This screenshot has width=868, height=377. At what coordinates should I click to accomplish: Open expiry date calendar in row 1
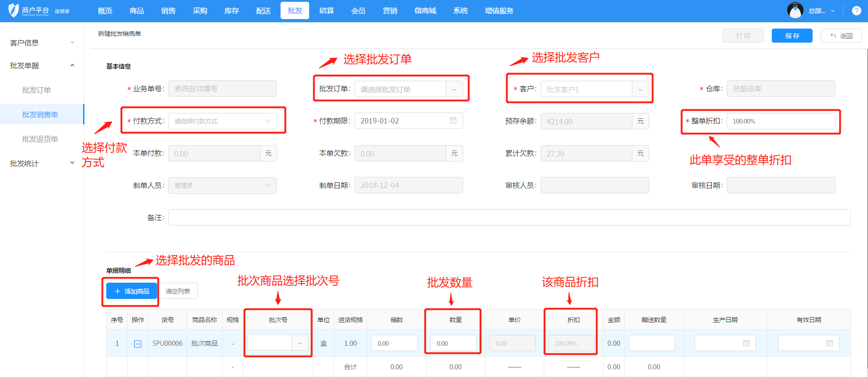829,343
